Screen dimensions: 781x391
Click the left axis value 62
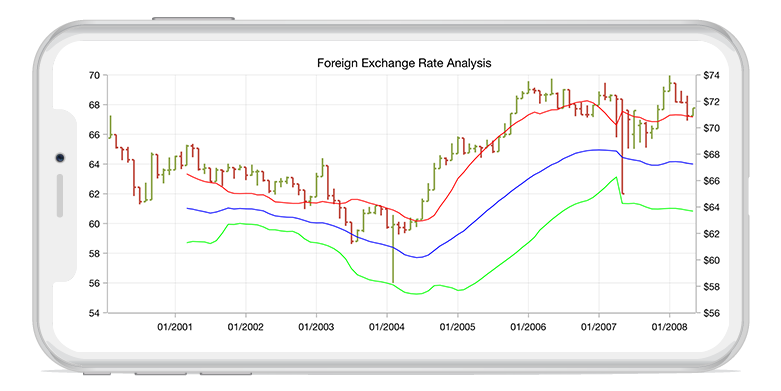[x=94, y=194]
